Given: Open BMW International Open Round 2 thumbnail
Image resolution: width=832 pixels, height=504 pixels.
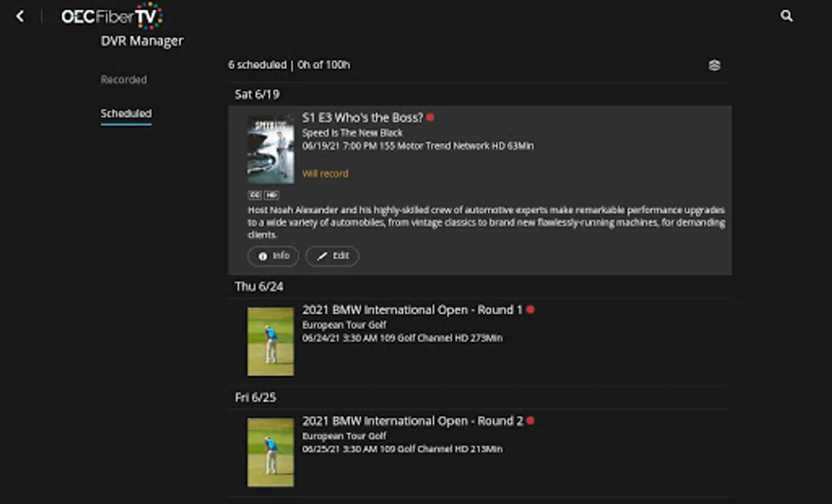Looking at the screenshot, I should click(270, 452).
